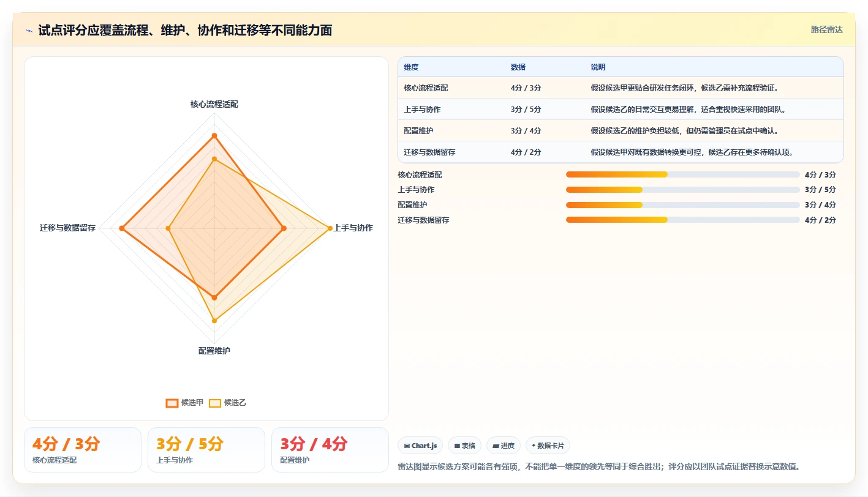The width and height of the screenshot is (868, 497).
Task: Click 配置维护 cell in the table
Action: coord(418,131)
